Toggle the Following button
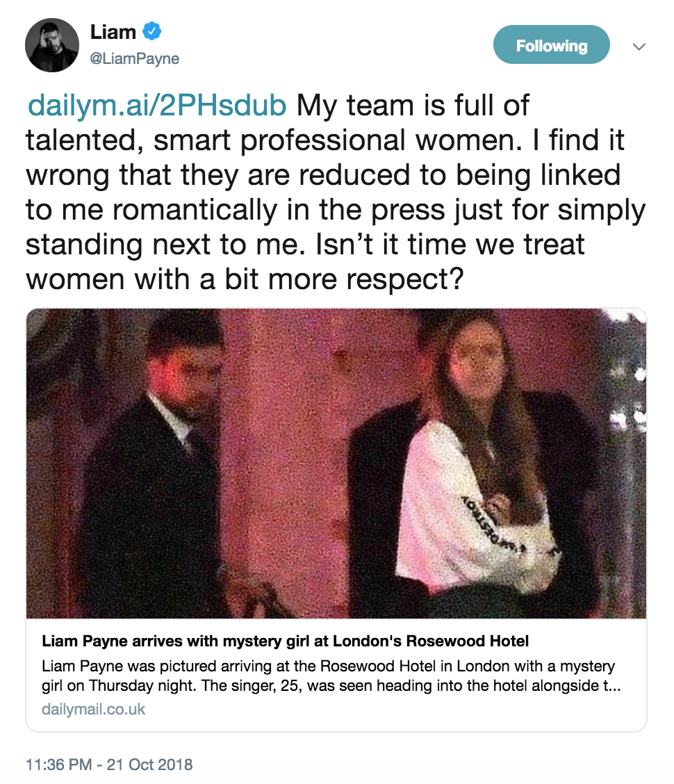This screenshot has width=674, height=784. [551, 47]
